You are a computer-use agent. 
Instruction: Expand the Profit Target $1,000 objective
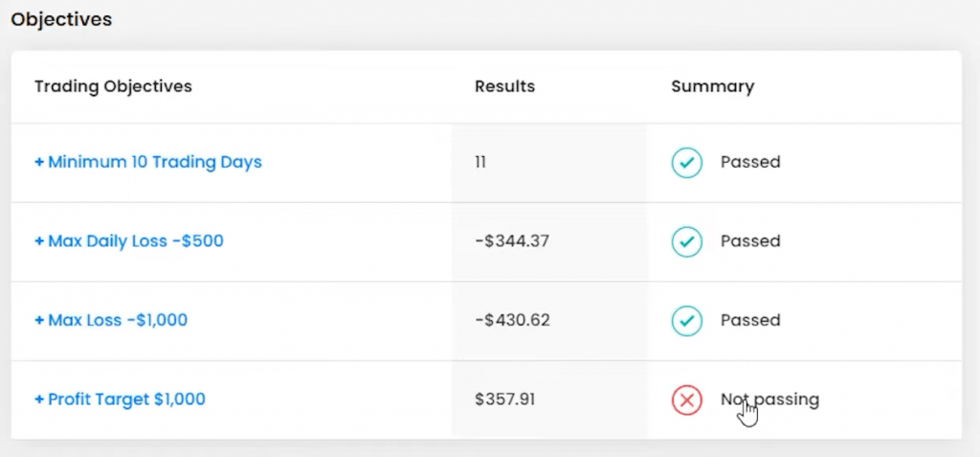point(120,400)
